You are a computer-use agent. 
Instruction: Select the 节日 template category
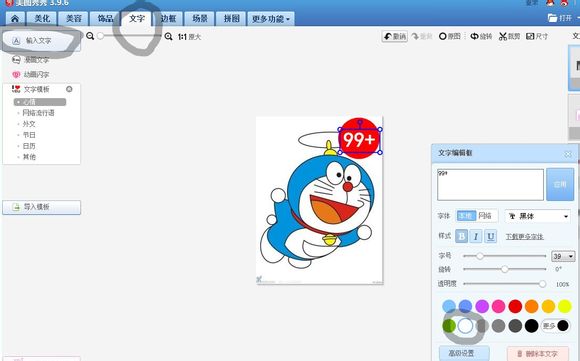[28, 135]
